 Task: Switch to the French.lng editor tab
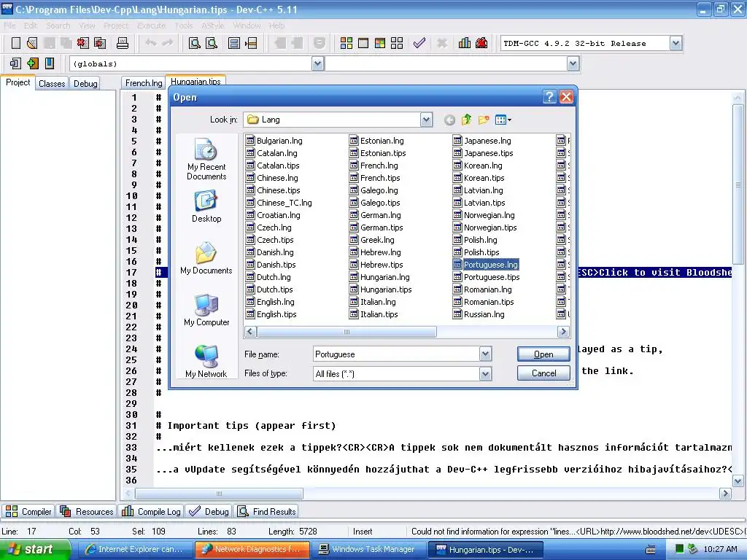(x=144, y=83)
